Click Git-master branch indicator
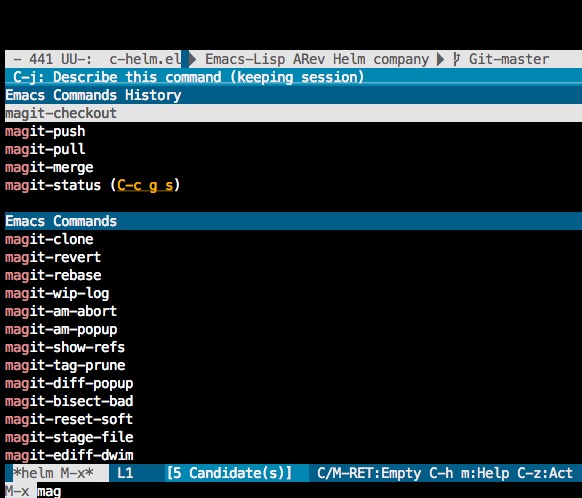This screenshot has width=582, height=498. tap(509, 59)
